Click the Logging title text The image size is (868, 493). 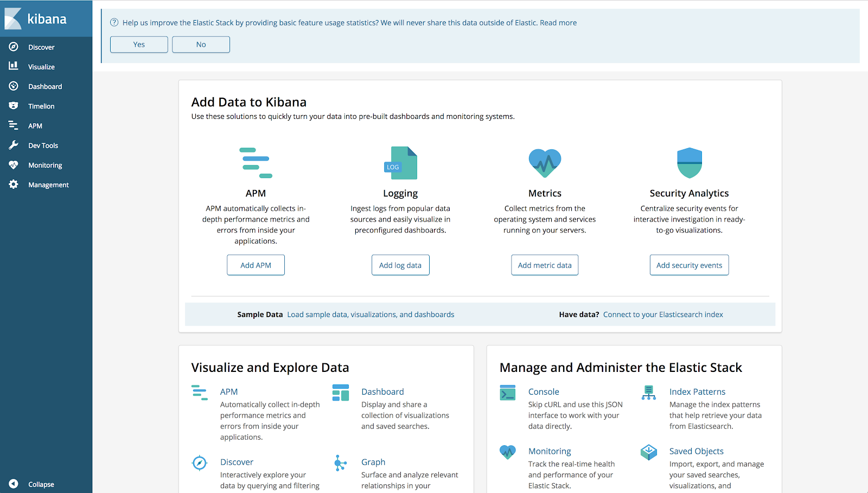400,193
